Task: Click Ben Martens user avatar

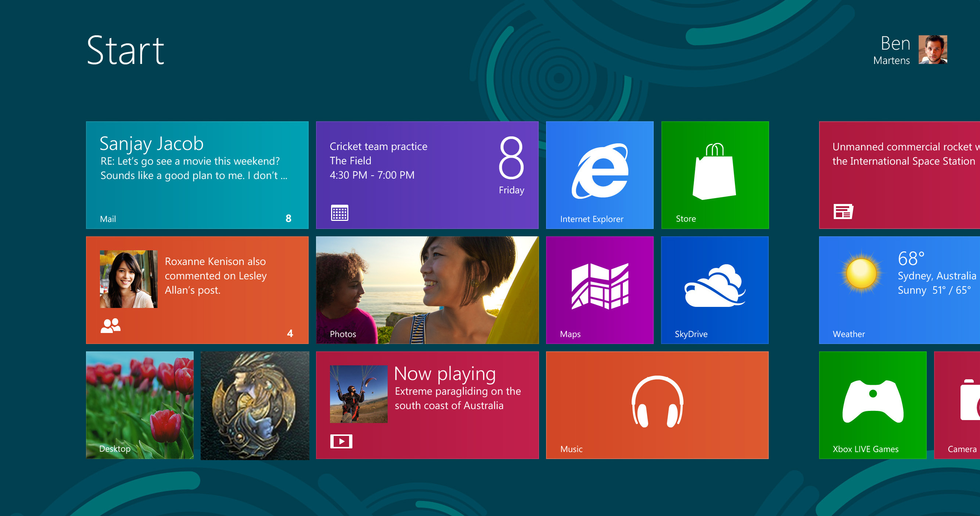Action: pyautogui.click(x=933, y=50)
